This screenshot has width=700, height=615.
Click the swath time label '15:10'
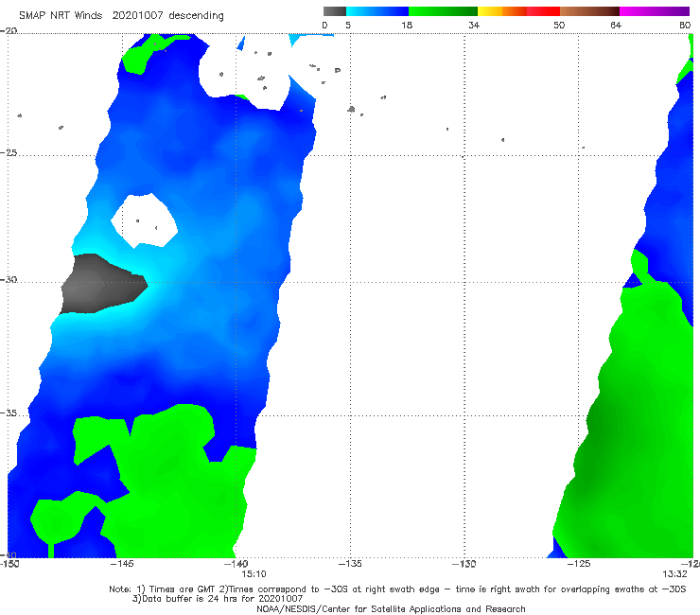pyautogui.click(x=254, y=574)
